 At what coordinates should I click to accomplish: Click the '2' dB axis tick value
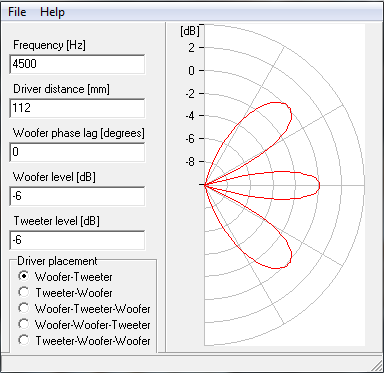[x=191, y=48]
